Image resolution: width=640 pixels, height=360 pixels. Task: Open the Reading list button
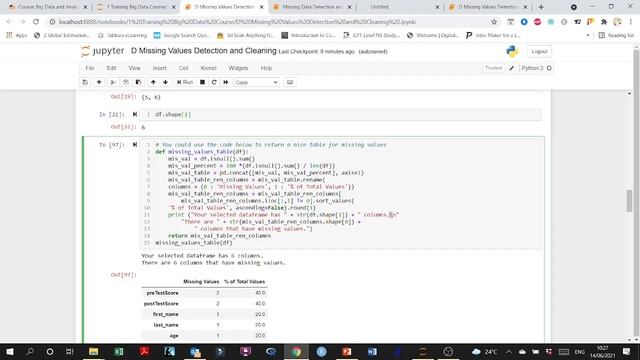click(616, 36)
